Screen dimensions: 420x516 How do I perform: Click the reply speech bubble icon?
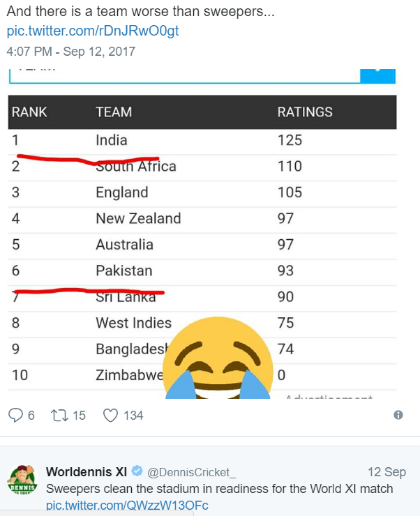(x=15, y=415)
